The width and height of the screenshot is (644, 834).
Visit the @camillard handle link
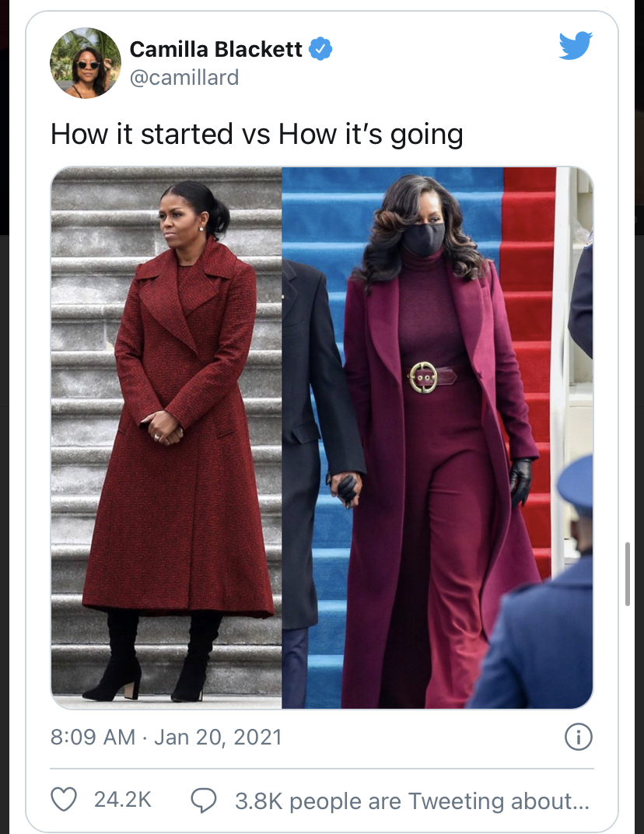coord(184,78)
